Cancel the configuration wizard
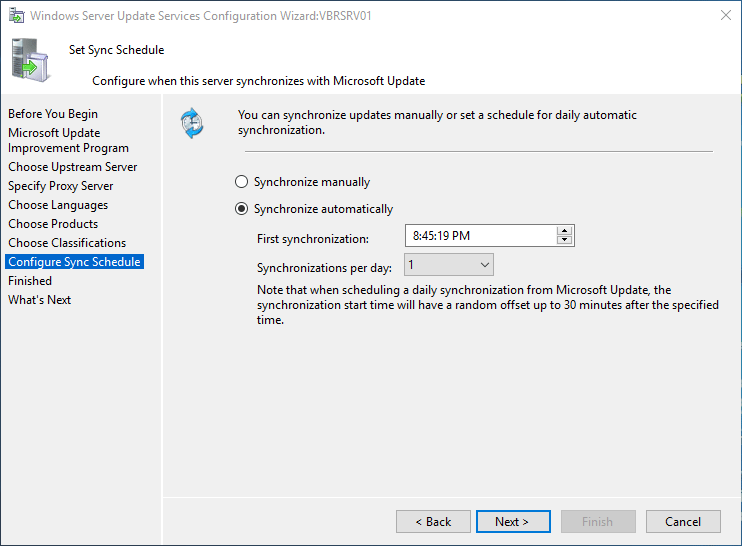The width and height of the screenshot is (742, 546). [x=683, y=521]
